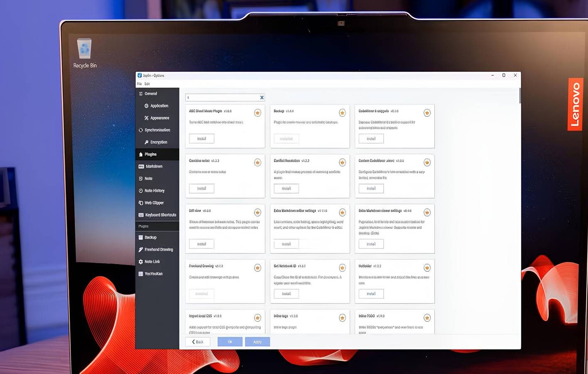
Task: Select the Encryption key icon in sidebar
Action: [x=147, y=142]
